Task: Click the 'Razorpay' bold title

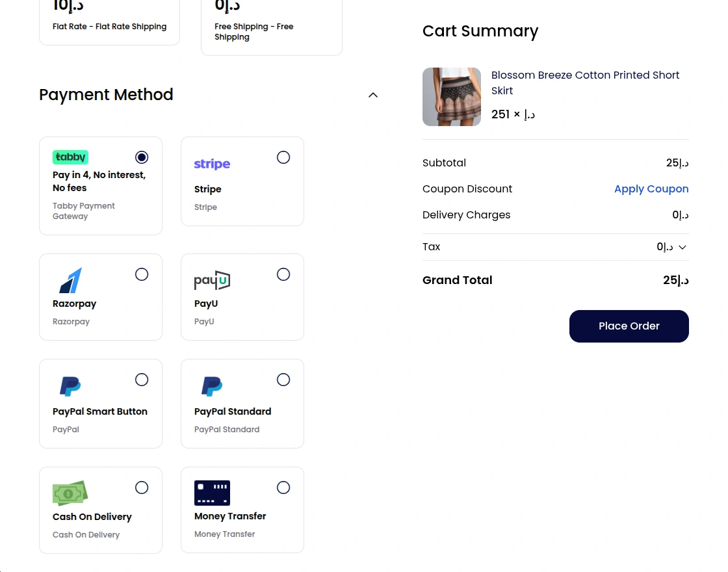Action: click(74, 304)
